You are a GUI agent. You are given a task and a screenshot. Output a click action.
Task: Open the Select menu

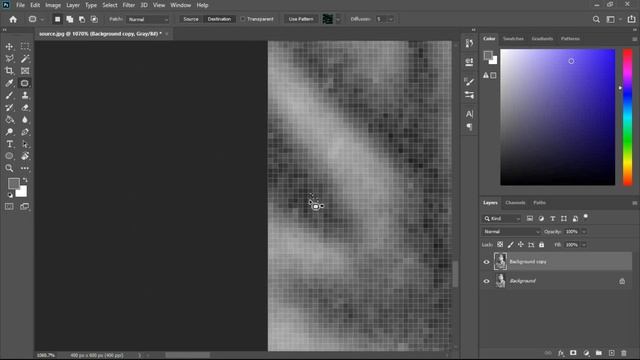click(x=109, y=5)
